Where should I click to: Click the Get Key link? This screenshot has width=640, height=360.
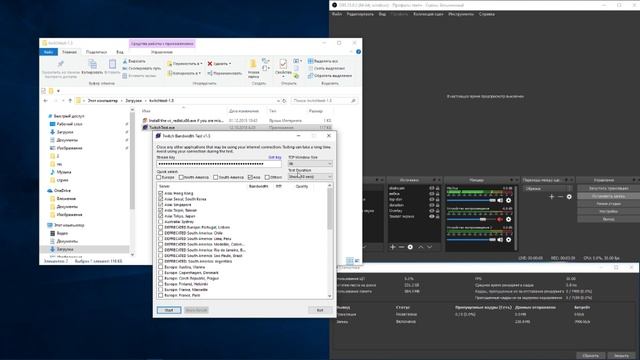275,157
